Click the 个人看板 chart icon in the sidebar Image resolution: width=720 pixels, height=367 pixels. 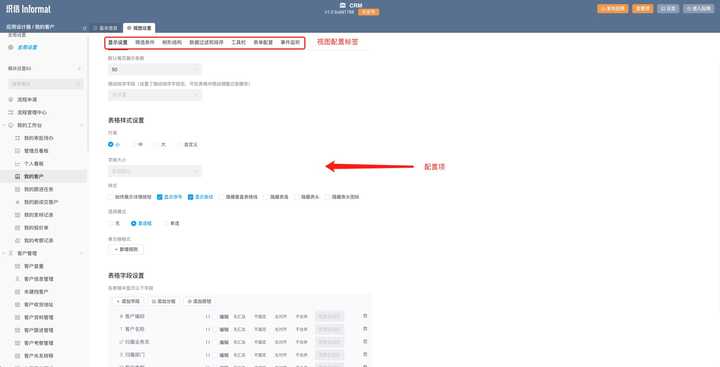tap(17, 164)
